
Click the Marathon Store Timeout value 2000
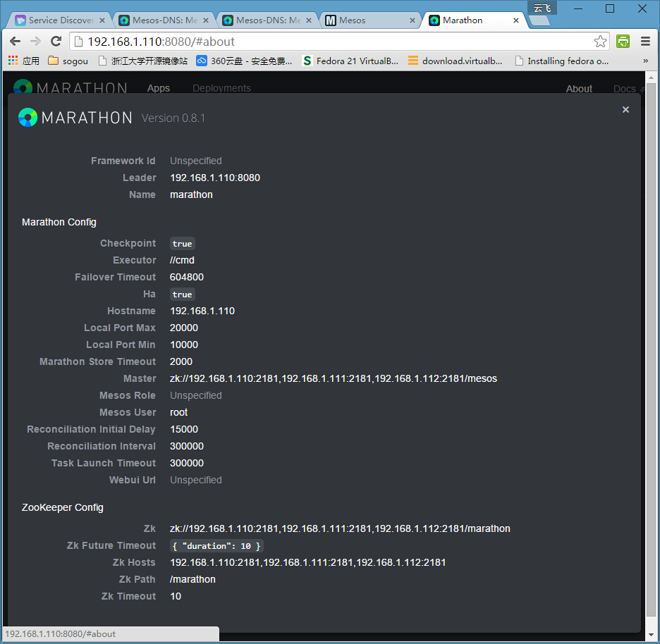click(181, 361)
